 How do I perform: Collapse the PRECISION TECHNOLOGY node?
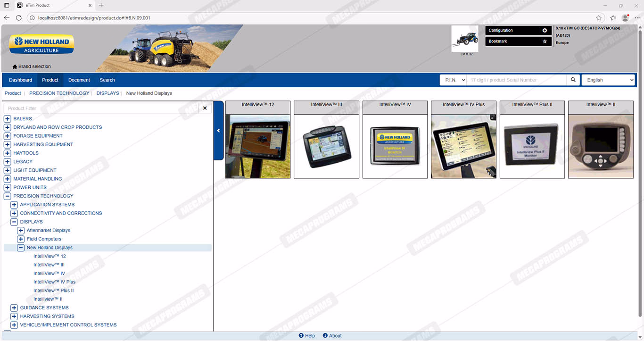7,196
